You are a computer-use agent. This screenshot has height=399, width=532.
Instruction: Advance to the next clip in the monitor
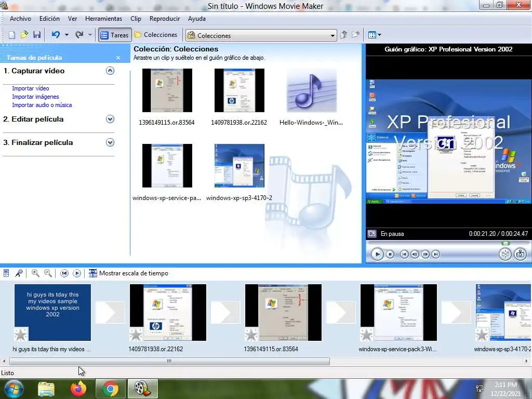coord(436,254)
